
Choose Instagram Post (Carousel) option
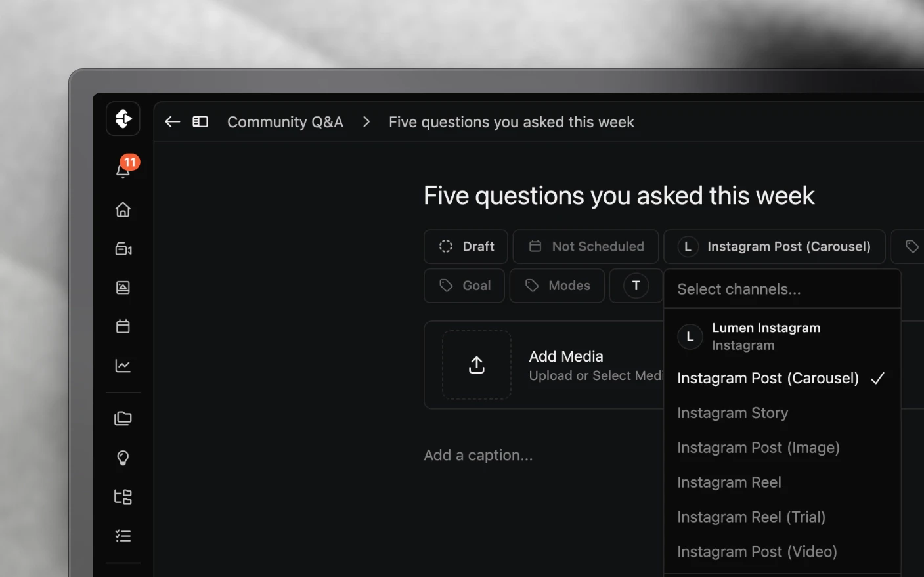(x=782, y=378)
